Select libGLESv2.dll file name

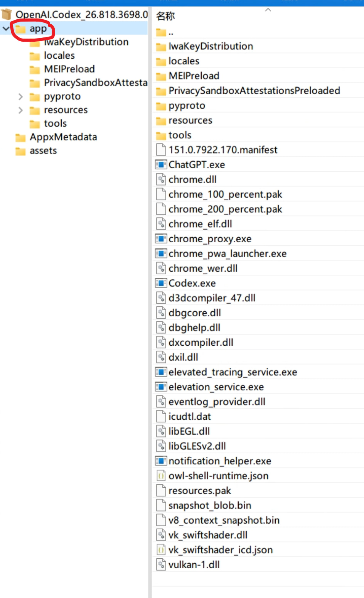coord(197,446)
